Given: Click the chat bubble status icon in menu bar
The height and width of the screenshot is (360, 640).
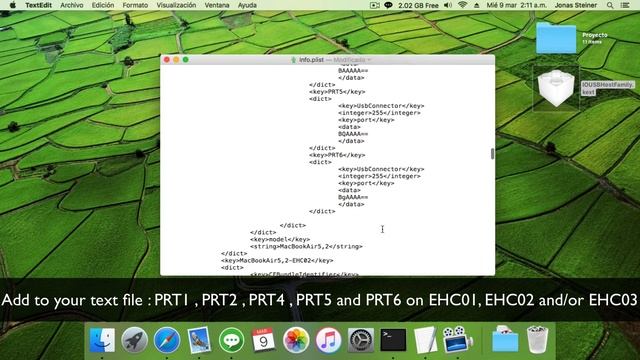Looking at the screenshot, I should coord(388,5).
